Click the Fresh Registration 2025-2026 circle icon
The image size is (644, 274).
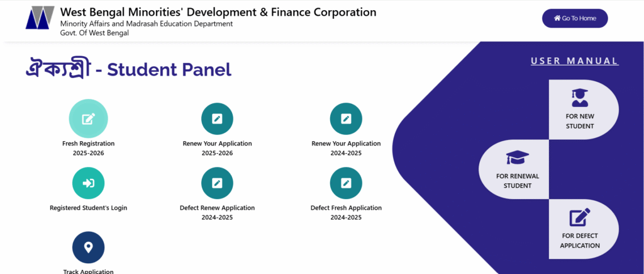click(x=88, y=118)
